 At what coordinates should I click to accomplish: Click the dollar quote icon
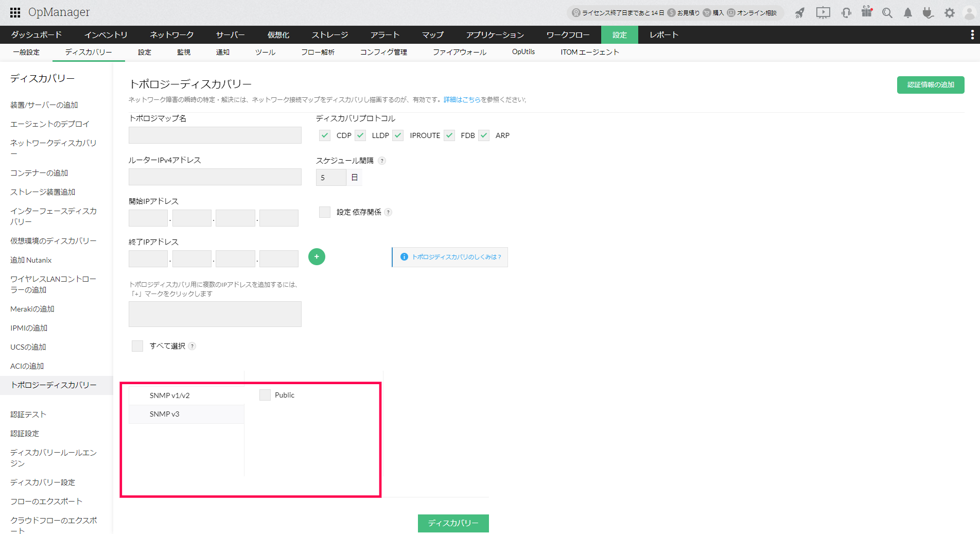[x=671, y=13]
